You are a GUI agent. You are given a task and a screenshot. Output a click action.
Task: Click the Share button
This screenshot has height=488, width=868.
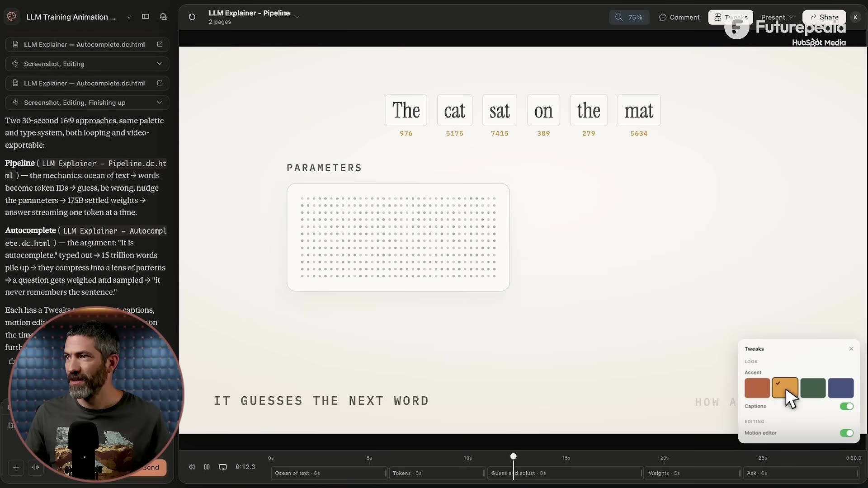pos(824,17)
